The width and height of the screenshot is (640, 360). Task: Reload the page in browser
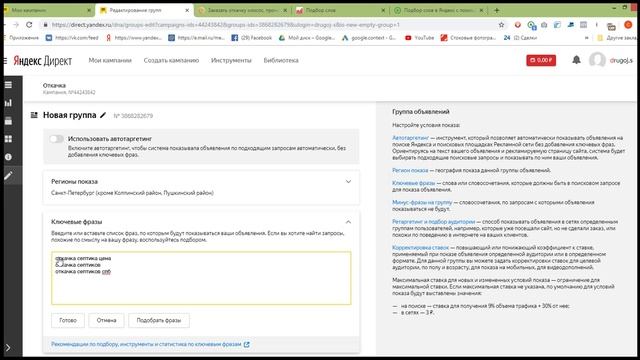(x=29, y=25)
